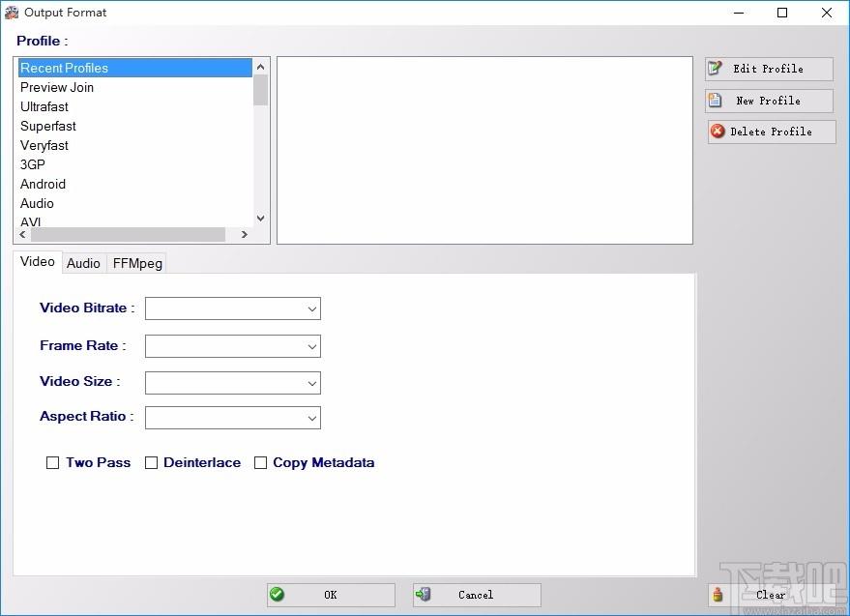Switch to the FFMpeg tab
Image resolution: width=850 pixels, height=616 pixels.
coord(137,264)
